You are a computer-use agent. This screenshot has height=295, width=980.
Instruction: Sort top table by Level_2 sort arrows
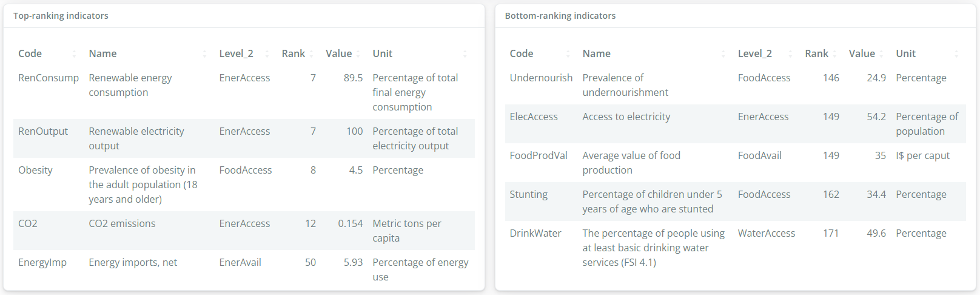(267, 54)
